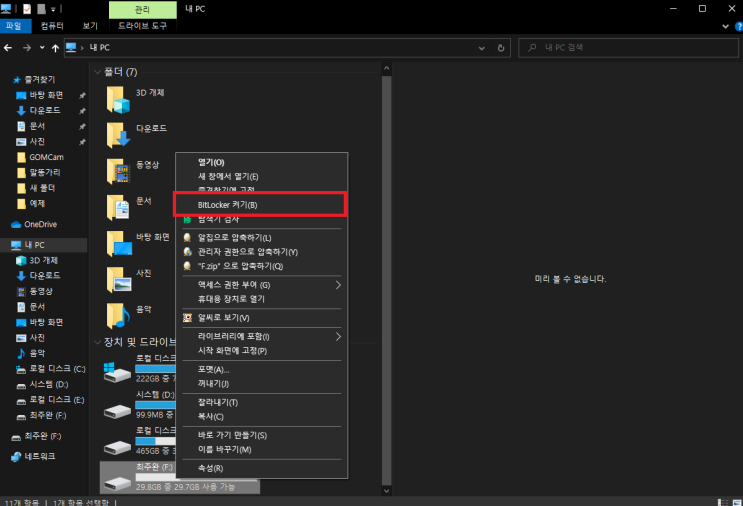Open Help via the question mark icon
The height and width of the screenshot is (506, 743).
coord(738,27)
